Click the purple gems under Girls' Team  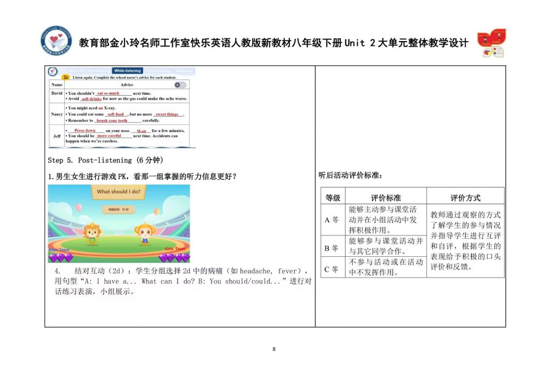click(180, 257)
